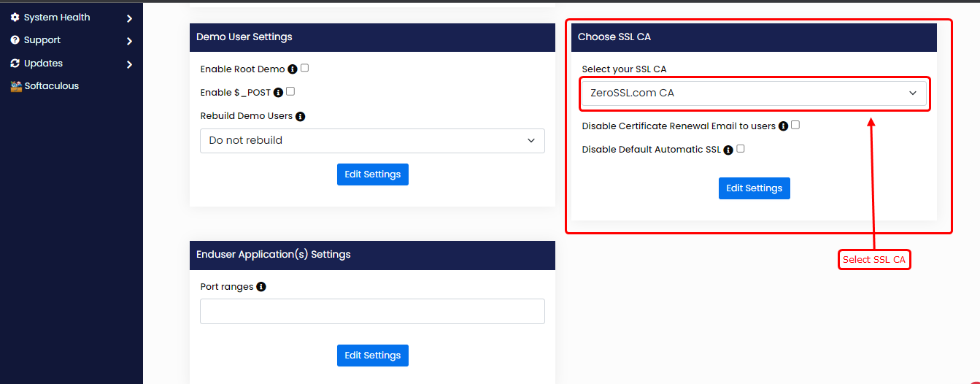Click the Softaculous icon in sidebar
Viewport: 980px width, 384px height.
click(x=16, y=86)
